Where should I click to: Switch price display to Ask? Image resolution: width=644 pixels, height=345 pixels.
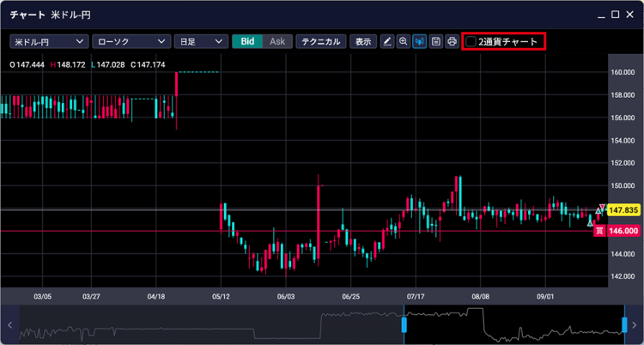pyautogui.click(x=276, y=41)
